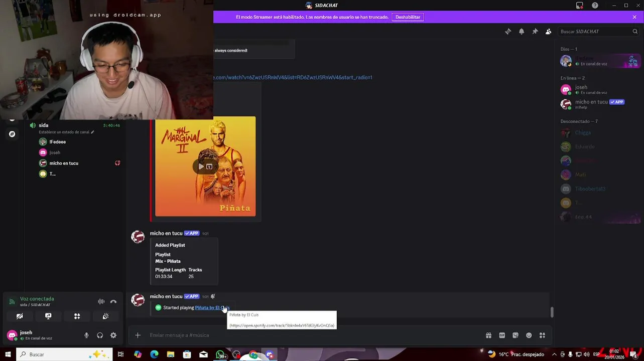Screen dimensions: 644x361
Task: Click the Voz conectada status text
Action: (x=37, y=299)
